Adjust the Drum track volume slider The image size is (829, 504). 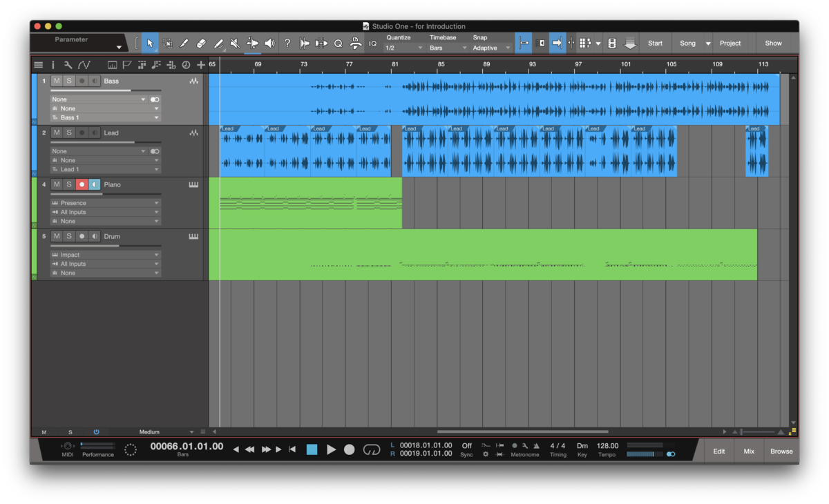106,246
